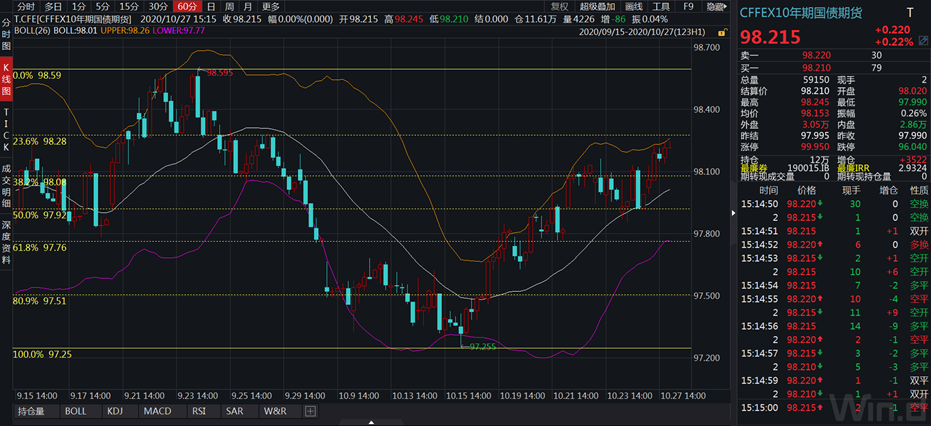The width and height of the screenshot is (931, 426).
Task: Add a new indicator with the plus icon
Action: click(x=311, y=411)
